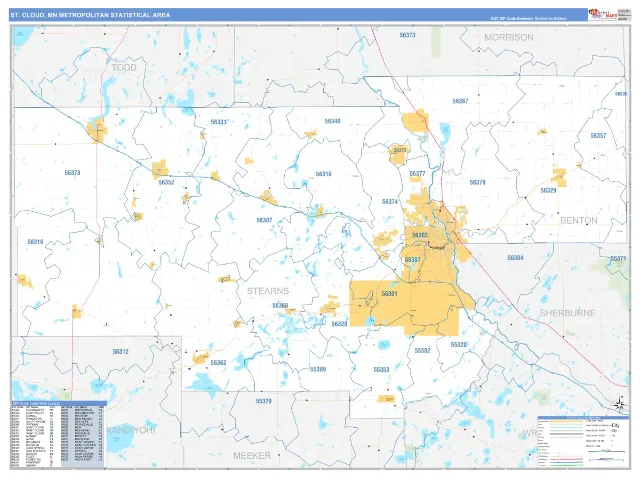
Task: Click ZIP code 56374 label
Action: pyautogui.click(x=390, y=202)
